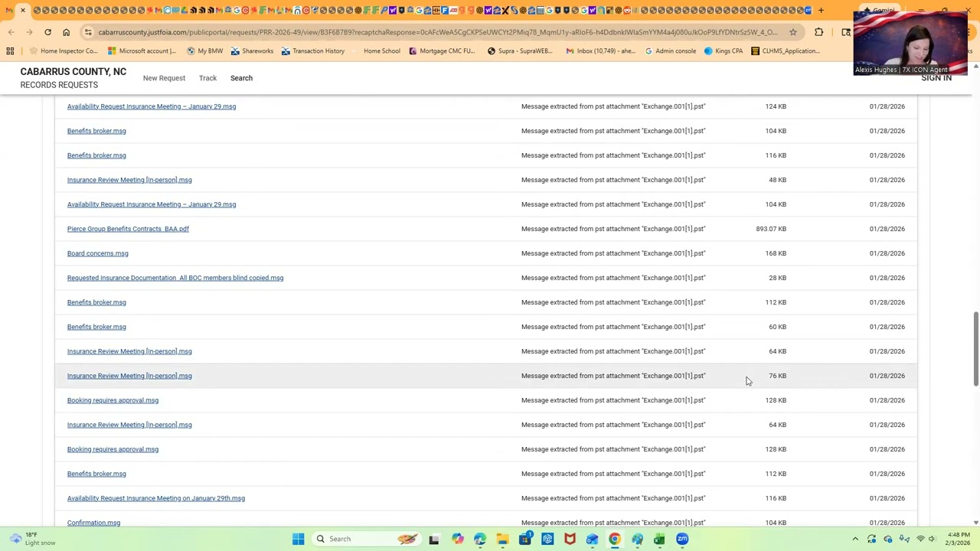Open the taskbar clock showing 4:48 PM
980x551 pixels.
pyautogui.click(x=959, y=539)
